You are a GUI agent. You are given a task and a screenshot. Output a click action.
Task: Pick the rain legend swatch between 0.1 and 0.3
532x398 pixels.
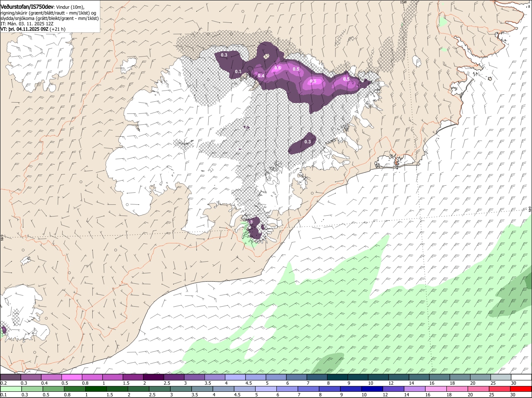10,389
